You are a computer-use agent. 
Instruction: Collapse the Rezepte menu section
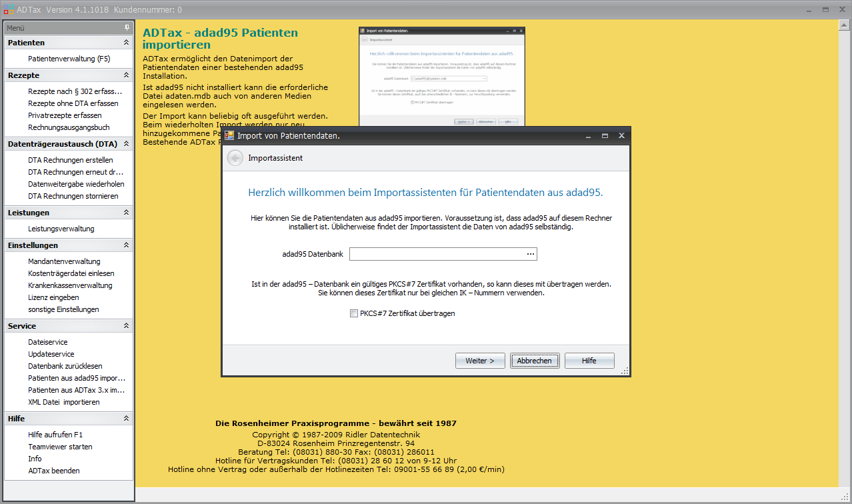pos(126,75)
